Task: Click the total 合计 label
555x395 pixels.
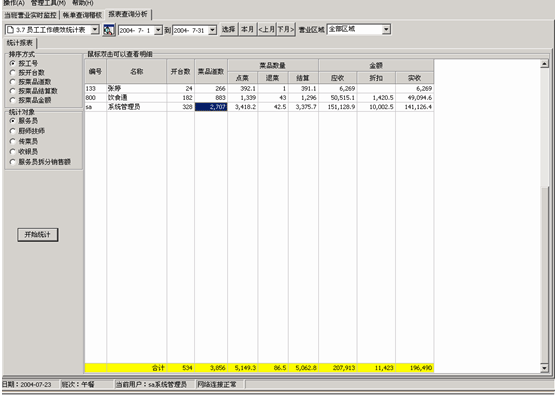Action: 158,368
